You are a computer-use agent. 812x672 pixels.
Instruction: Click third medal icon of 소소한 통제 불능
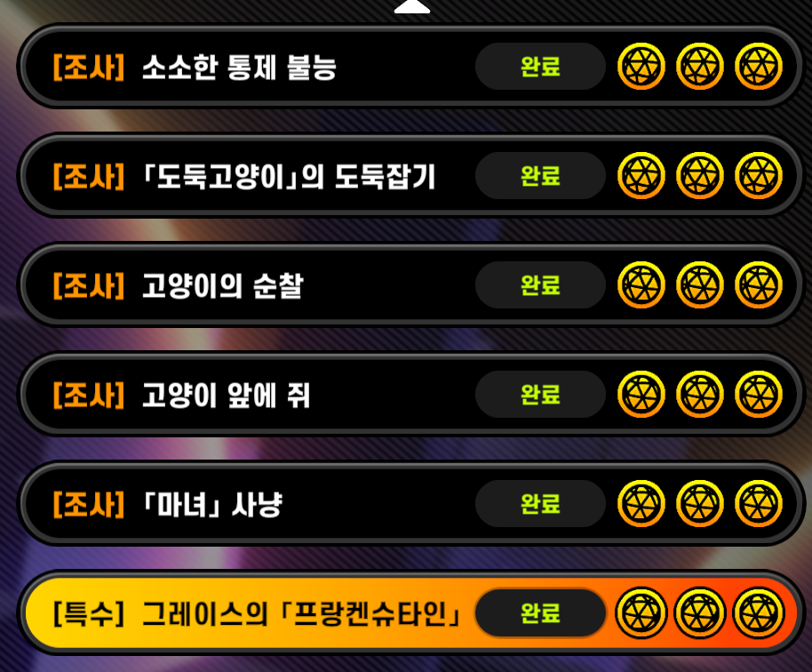tap(759, 67)
